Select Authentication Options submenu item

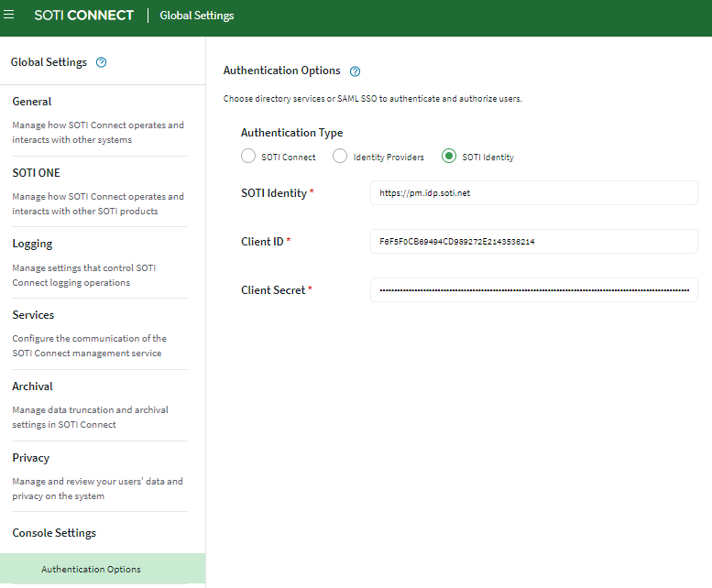point(103,569)
